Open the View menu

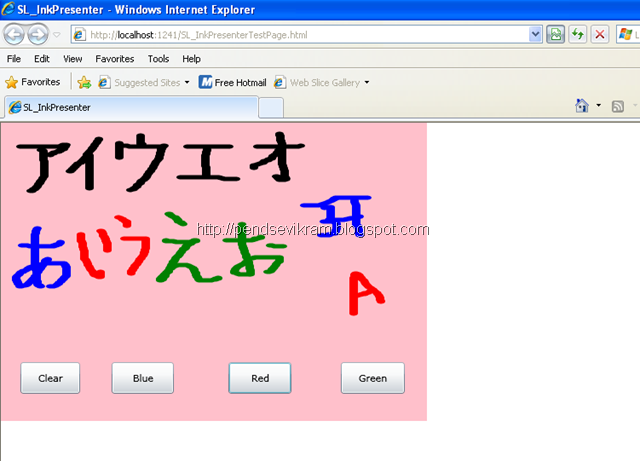pyautogui.click(x=73, y=59)
